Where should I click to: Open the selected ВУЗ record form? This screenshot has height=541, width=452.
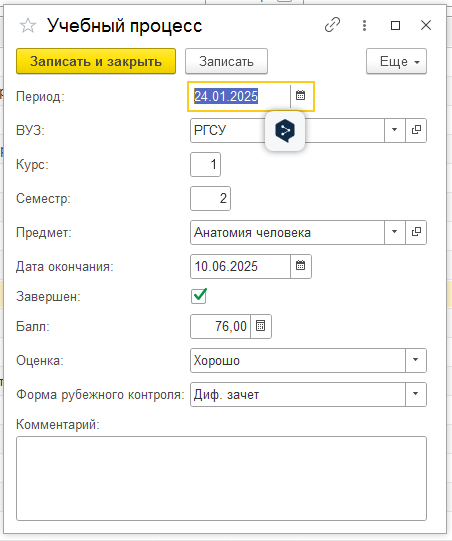coord(416,130)
